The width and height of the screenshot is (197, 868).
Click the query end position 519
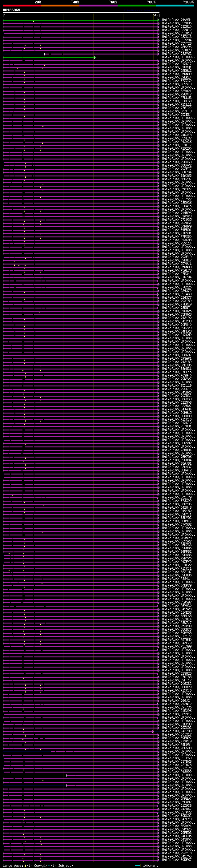[155, 15]
